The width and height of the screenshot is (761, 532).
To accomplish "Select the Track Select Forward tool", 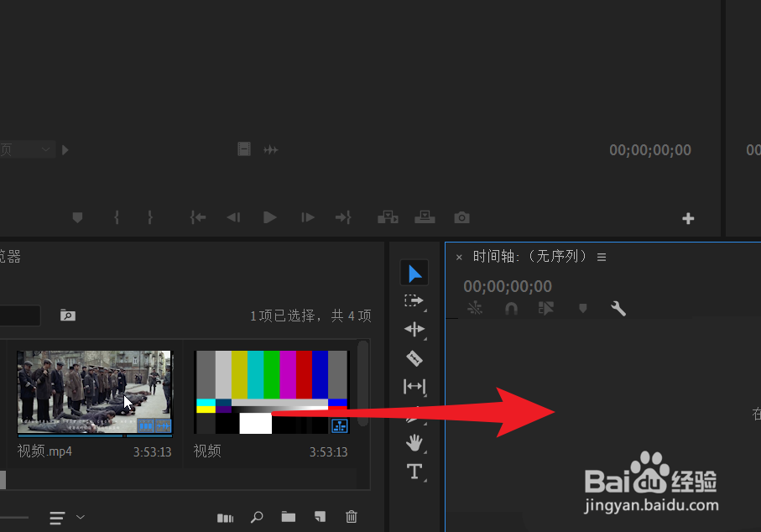I will pyautogui.click(x=414, y=301).
